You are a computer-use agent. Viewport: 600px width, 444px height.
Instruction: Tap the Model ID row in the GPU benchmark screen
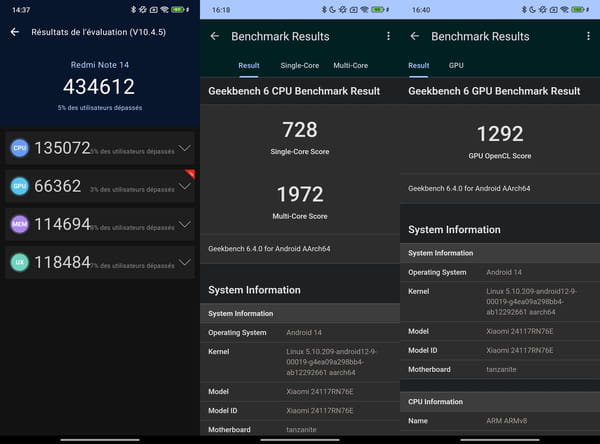pos(500,350)
